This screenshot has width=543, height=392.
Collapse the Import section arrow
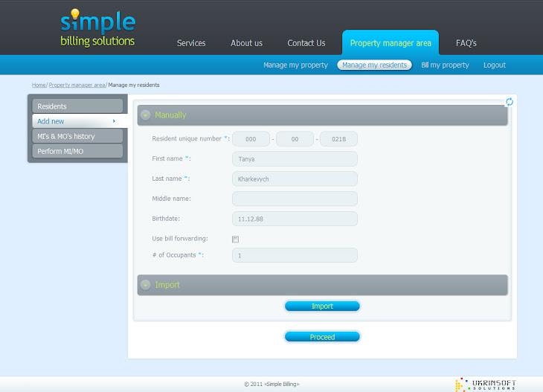tap(146, 285)
